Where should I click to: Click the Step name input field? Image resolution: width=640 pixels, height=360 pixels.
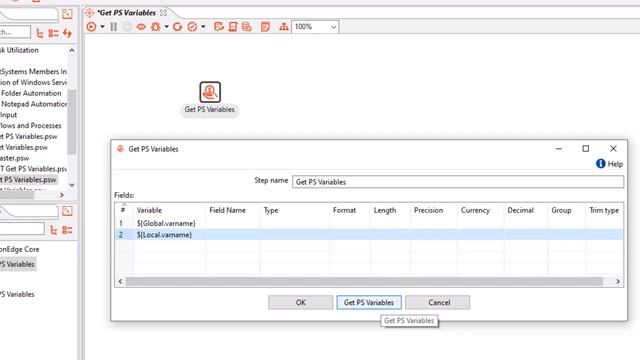coord(458,182)
